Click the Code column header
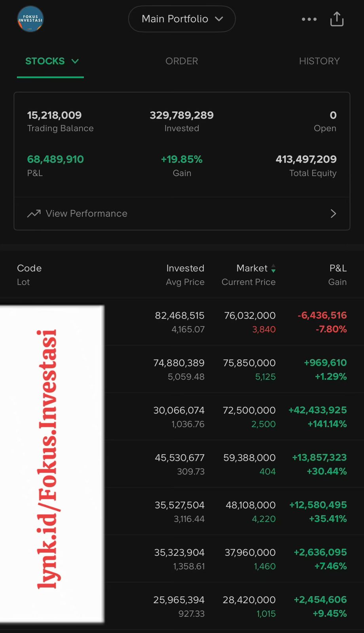Screen dimensions: 364x633 pos(29,268)
